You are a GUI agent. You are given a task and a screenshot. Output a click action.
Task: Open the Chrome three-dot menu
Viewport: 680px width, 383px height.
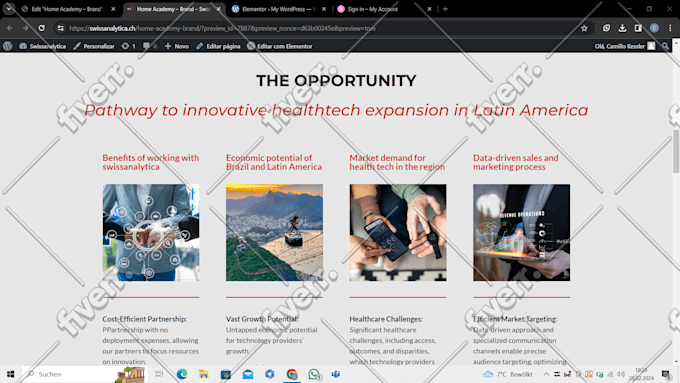click(670, 28)
